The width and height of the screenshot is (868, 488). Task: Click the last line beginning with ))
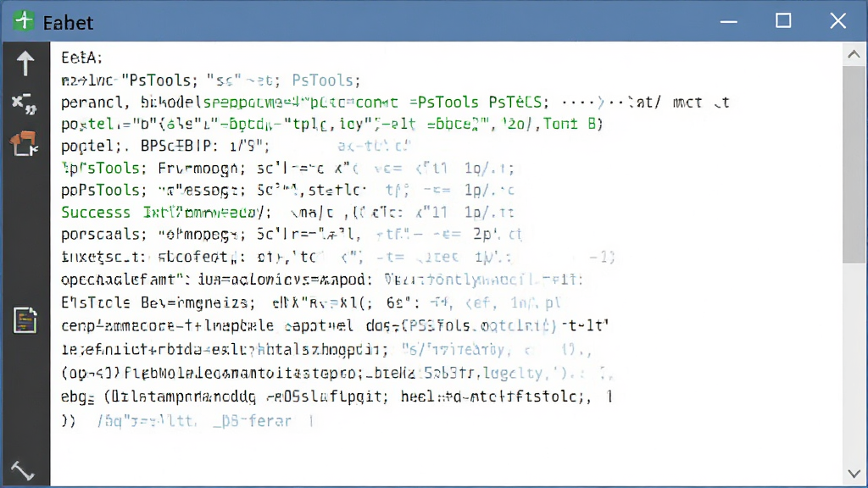pyautogui.click(x=187, y=421)
